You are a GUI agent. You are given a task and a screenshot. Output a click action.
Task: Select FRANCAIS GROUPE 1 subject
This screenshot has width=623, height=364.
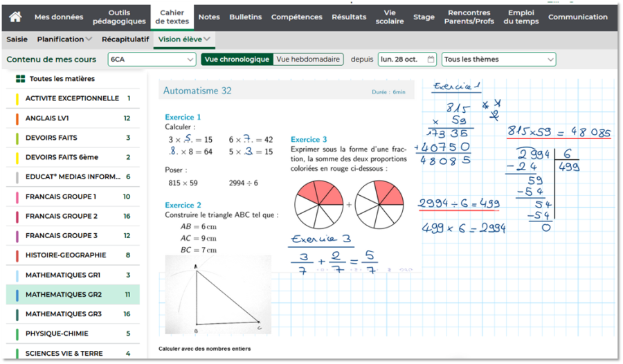point(73,197)
